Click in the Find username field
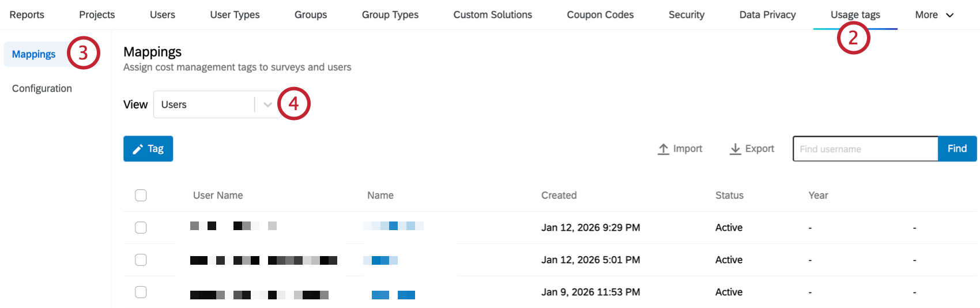 (x=865, y=149)
